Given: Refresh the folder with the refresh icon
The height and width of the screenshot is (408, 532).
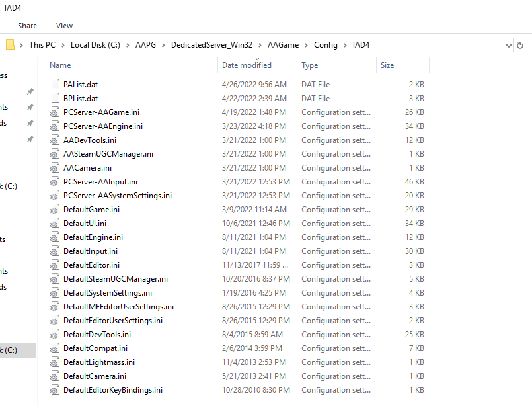Looking at the screenshot, I should tap(521, 45).
